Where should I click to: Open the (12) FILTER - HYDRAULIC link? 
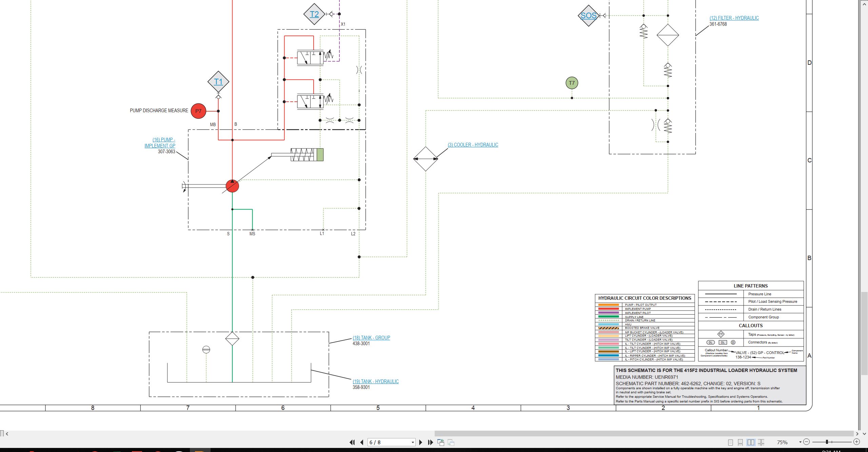coord(734,18)
